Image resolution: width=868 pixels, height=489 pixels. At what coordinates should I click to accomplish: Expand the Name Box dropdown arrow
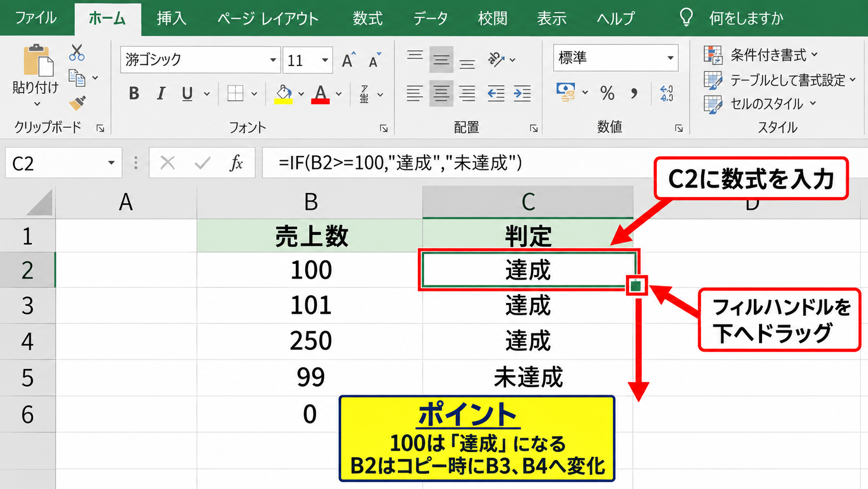point(111,163)
